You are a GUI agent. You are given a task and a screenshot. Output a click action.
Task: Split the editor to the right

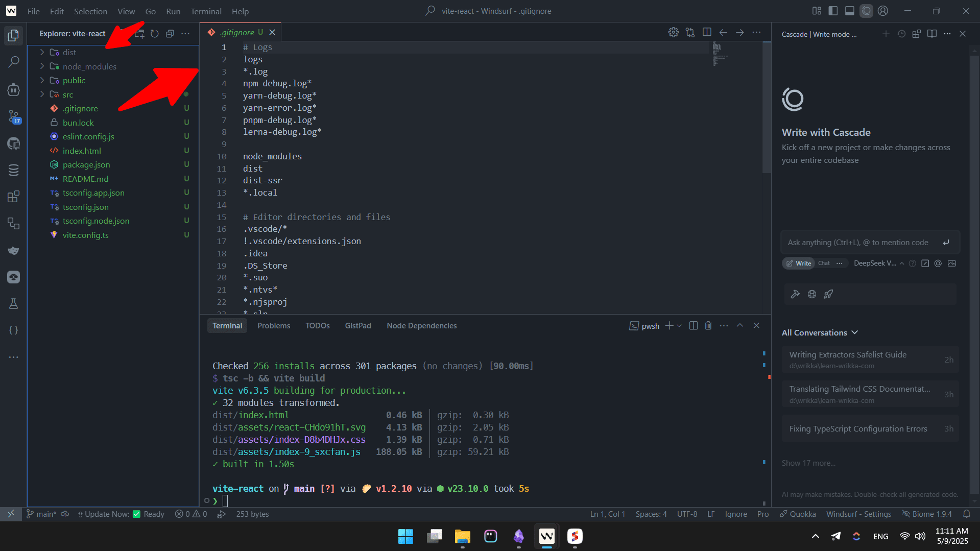click(707, 32)
